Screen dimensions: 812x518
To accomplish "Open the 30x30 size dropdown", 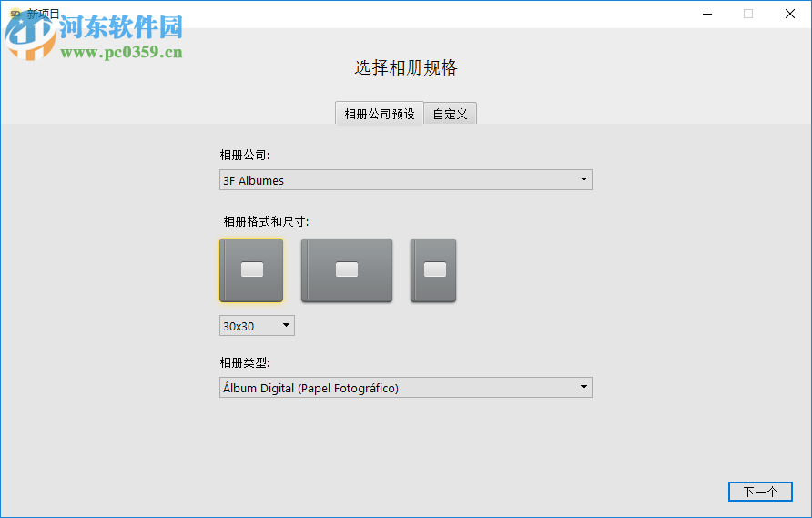I will [257, 326].
